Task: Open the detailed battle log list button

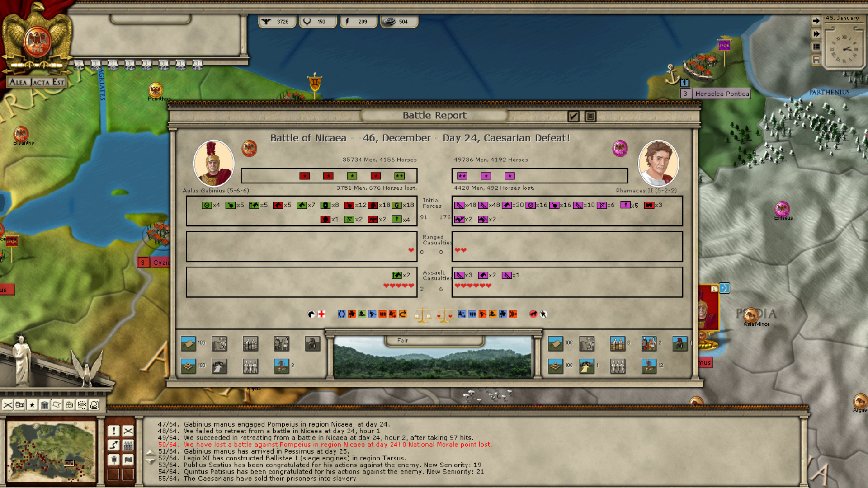Action: click(590, 116)
